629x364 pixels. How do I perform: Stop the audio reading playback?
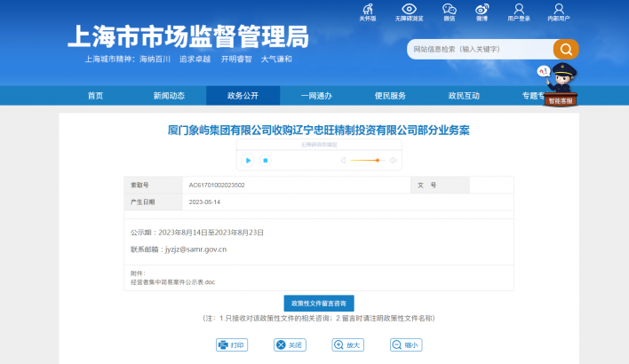tap(265, 161)
